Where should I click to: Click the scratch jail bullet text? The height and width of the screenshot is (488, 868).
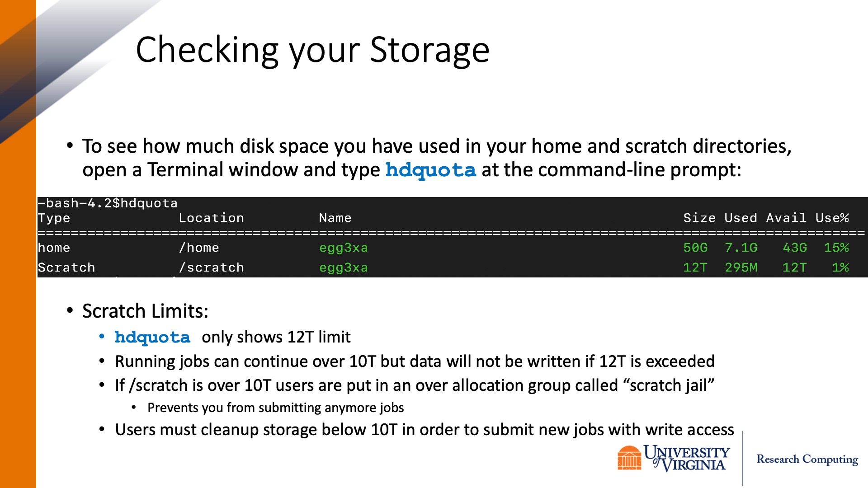point(415,385)
